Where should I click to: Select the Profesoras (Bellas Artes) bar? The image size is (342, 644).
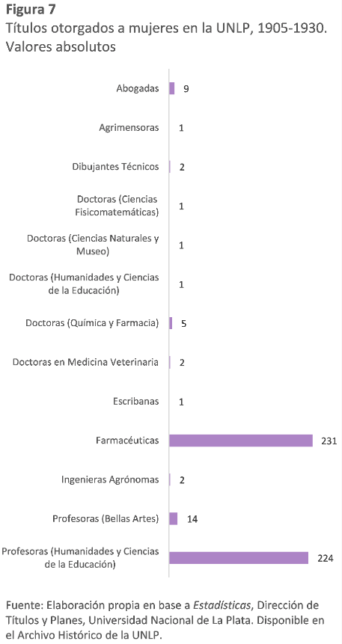click(174, 519)
